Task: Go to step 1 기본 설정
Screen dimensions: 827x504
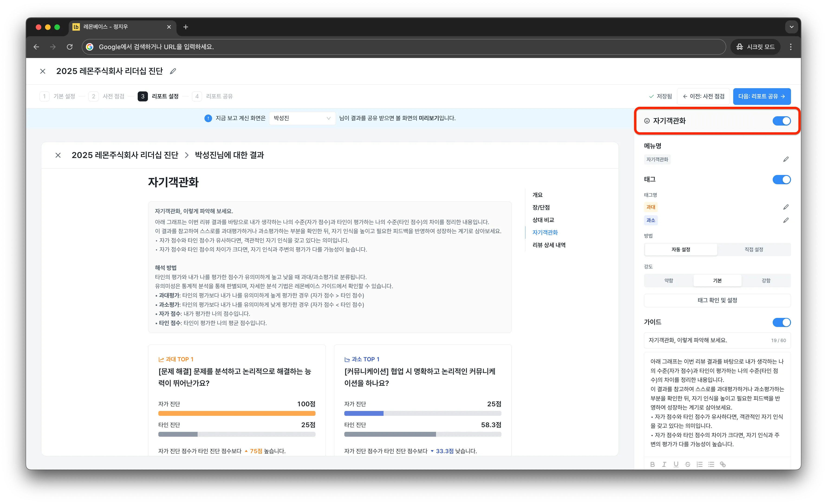Action: tap(57, 96)
